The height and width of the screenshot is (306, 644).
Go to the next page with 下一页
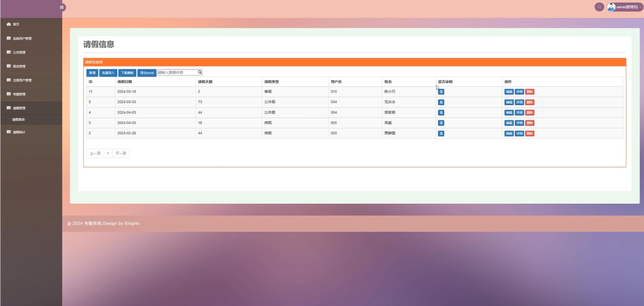(x=121, y=153)
